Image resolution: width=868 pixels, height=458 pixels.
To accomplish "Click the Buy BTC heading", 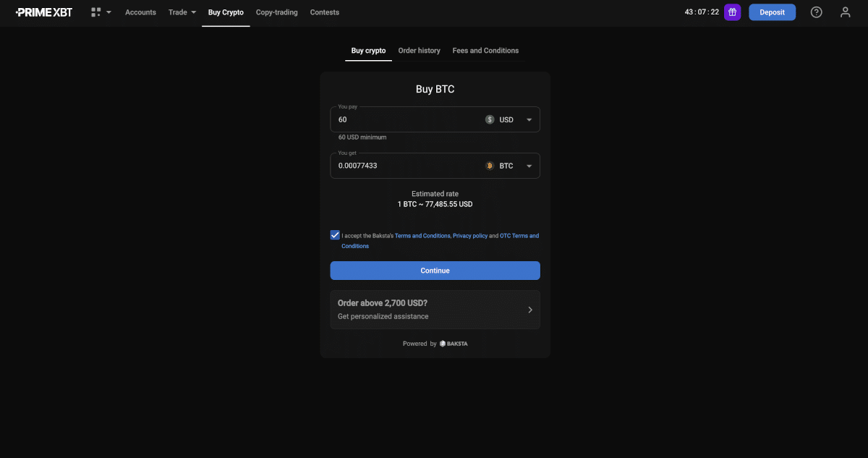I will [x=435, y=90].
